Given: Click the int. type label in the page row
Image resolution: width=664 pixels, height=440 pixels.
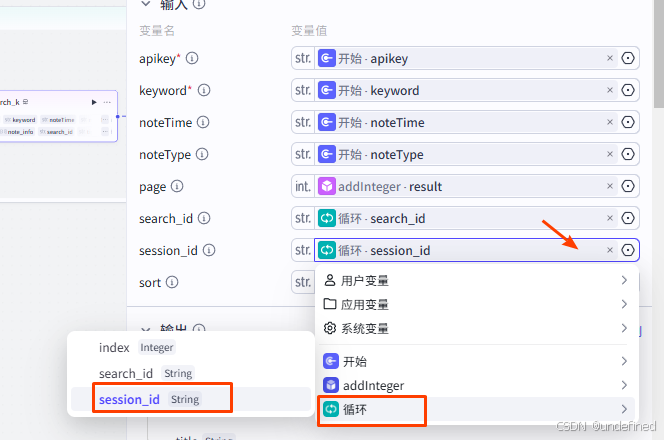Looking at the screenshot, I should pyautogui.click(x=303, y=186).
